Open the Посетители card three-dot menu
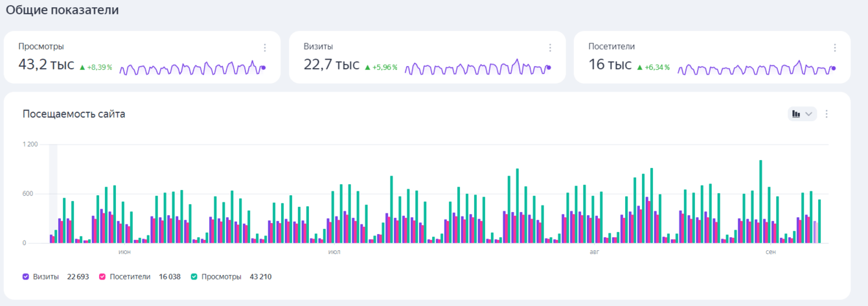The image size is (868, 306). [x=835, y=47]
